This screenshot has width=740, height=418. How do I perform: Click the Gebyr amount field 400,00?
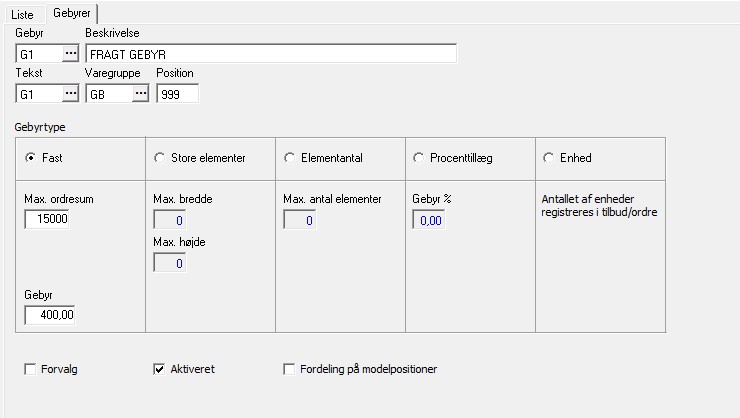[x=50, y=316]
